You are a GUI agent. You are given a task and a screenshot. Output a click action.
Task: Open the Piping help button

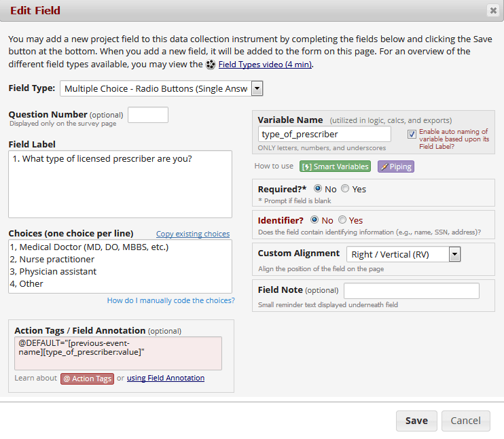pyautogui.click(x=396, y=166)
